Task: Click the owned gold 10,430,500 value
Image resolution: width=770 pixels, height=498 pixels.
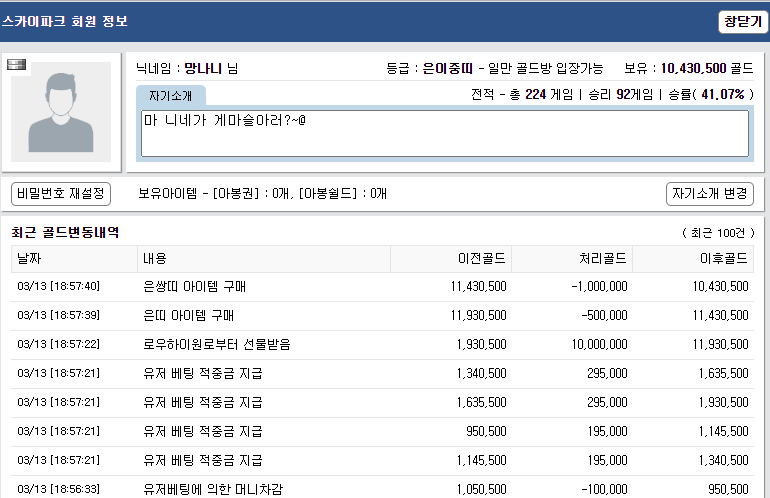Action: coord(693,68)
